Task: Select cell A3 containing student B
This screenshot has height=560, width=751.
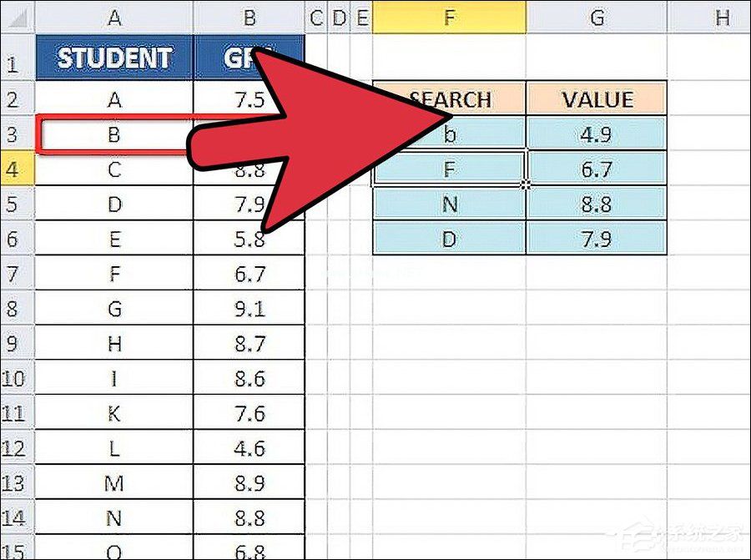Action: coord(114,135)
